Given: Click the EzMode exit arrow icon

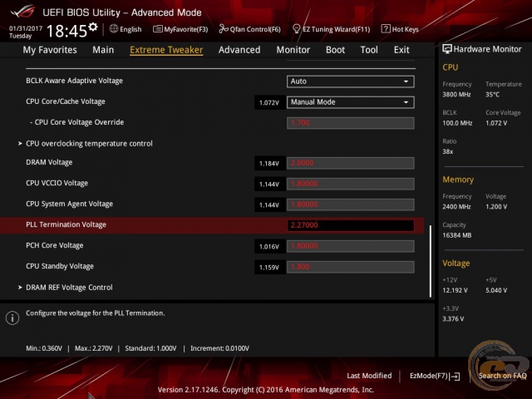Looking at the screenshot, I should (x=456, y=376).
